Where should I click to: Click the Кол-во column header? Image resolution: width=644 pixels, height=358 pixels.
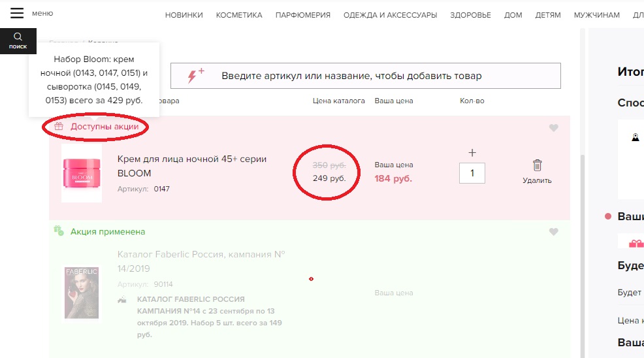472,101
